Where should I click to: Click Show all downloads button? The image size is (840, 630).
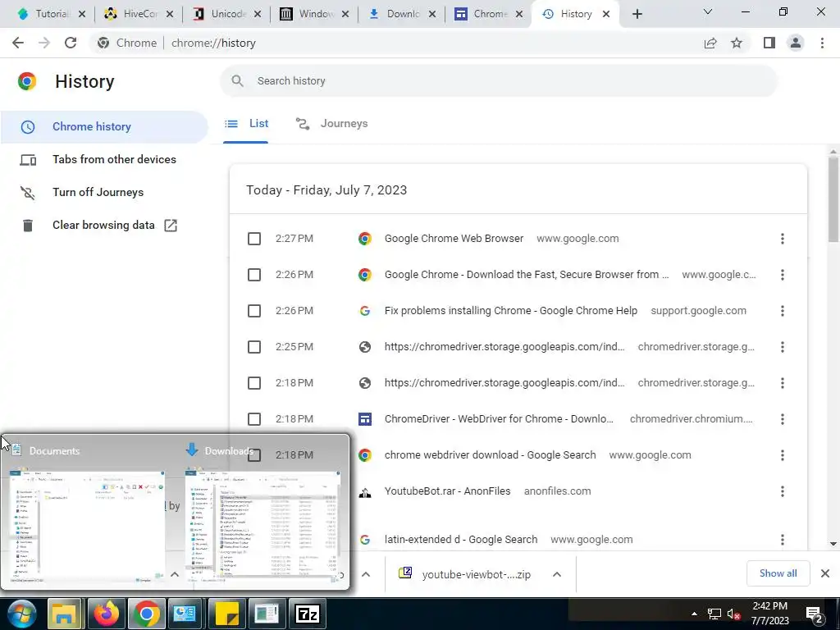778,573
